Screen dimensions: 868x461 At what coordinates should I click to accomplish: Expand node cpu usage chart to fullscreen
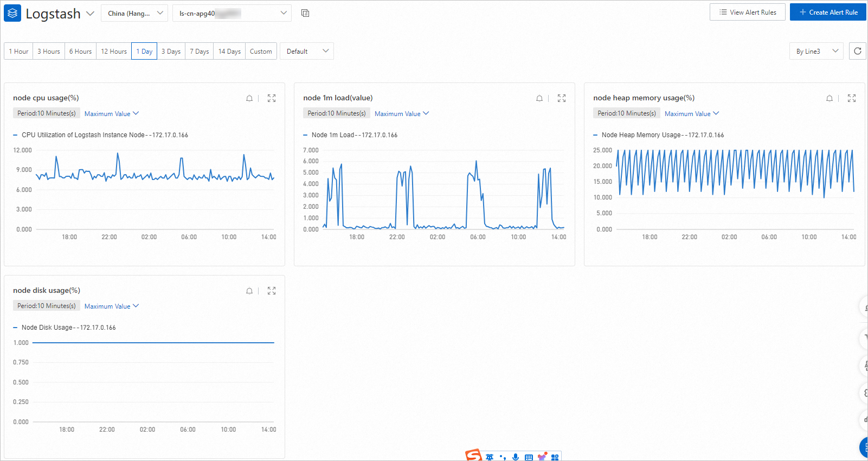click(272, 98)
